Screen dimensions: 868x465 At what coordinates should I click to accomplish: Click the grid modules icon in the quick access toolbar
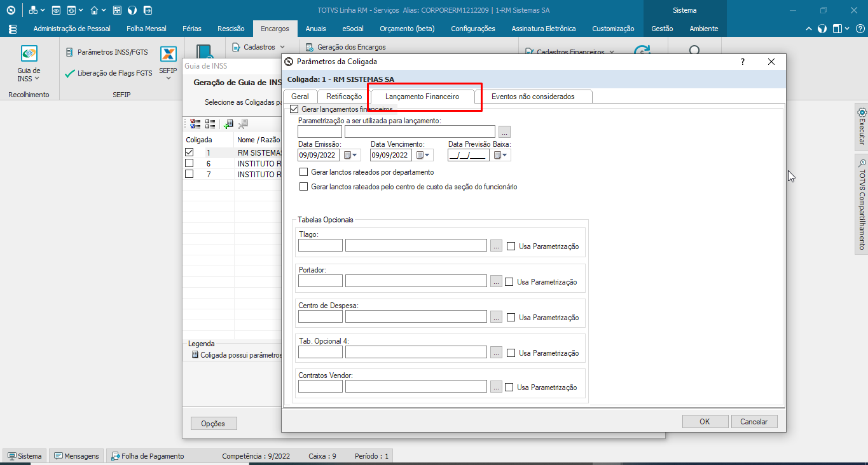(117, 10)
